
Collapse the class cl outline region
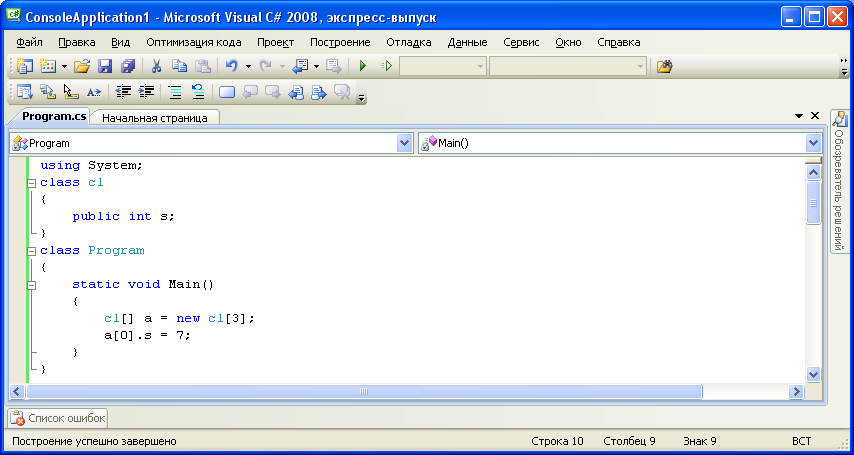point(32,183)
